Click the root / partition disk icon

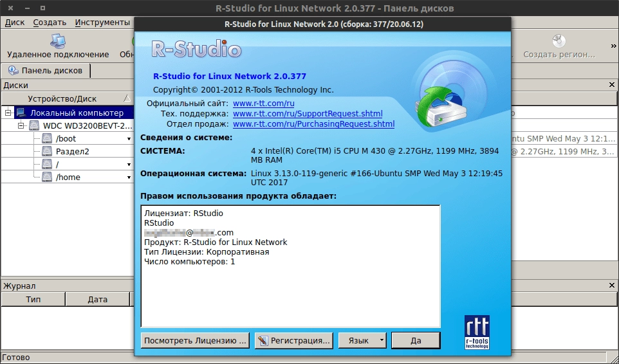click(47, 164)
